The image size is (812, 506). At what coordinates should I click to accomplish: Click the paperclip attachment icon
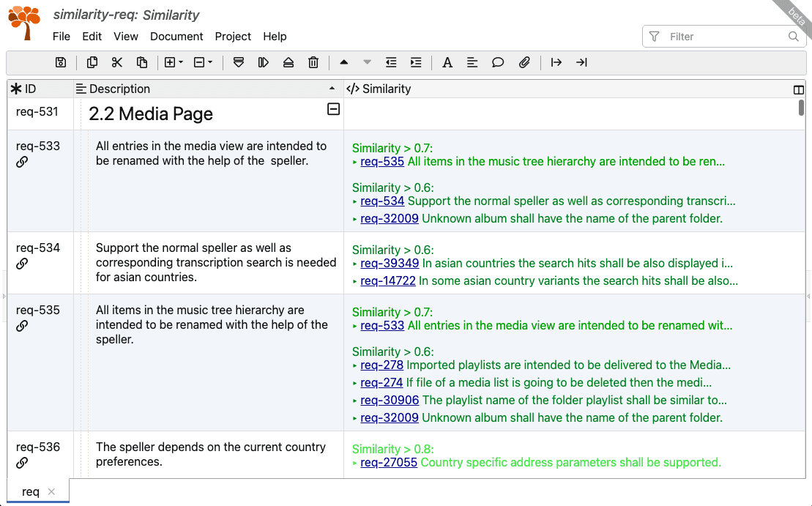coord(524,63)
